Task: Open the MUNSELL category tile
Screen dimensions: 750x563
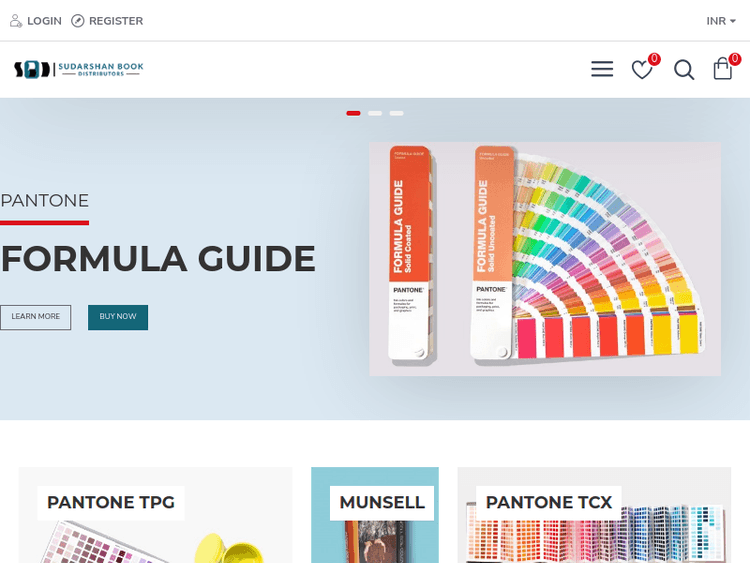Action: pyautogui.click(x=375, y=515)
